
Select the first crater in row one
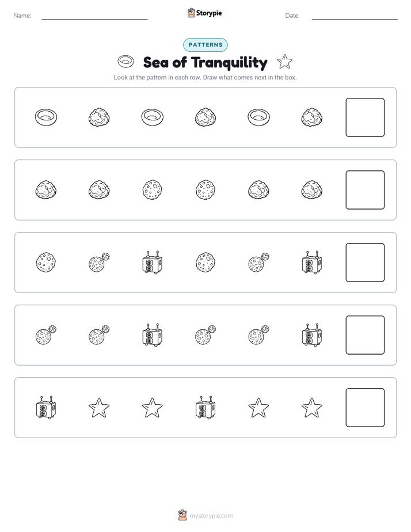click(46, 117)
